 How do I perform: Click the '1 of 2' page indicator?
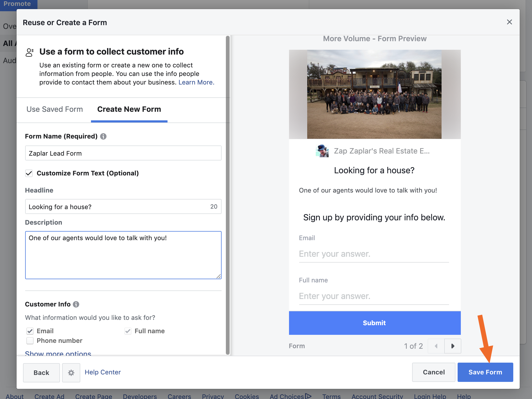[413, 346]
